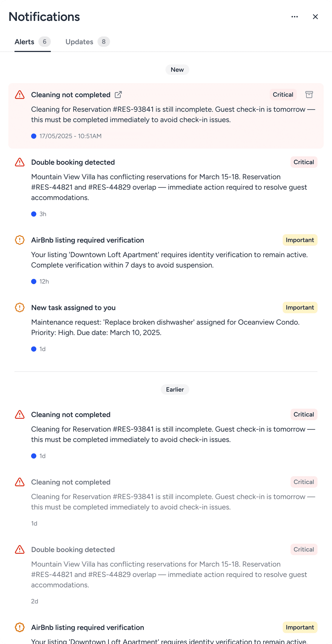Toggle unread dot on 12h AirBnb alert

pyautogui.click(x=34, y=281)
